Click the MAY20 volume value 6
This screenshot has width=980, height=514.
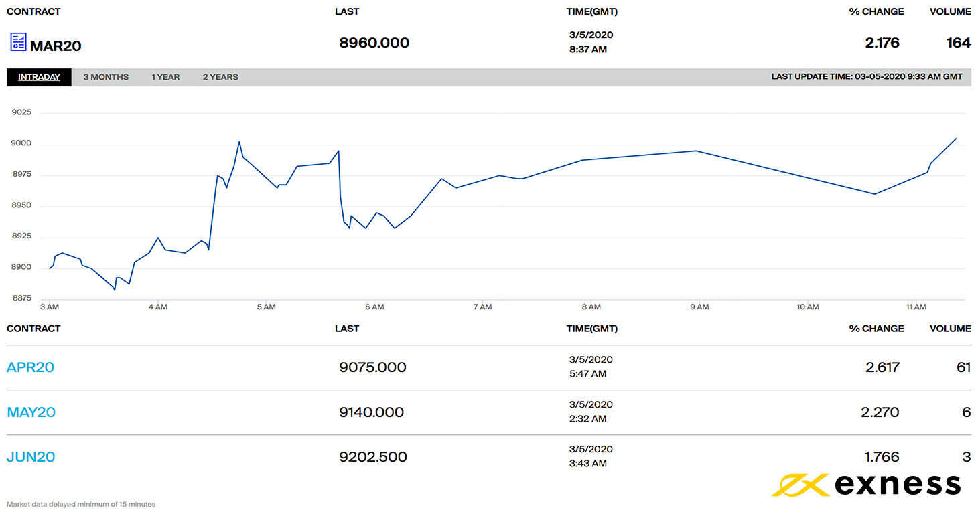(x=967, y=412)
